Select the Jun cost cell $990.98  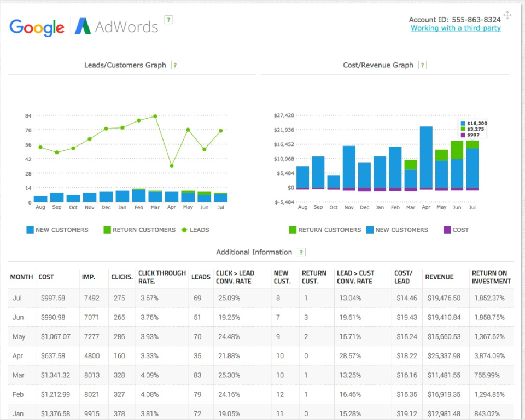(x=53, y=317)
